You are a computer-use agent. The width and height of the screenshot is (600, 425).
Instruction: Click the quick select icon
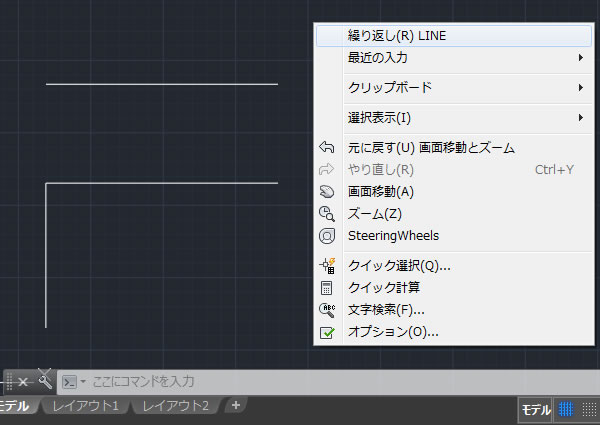pos(328,266)
